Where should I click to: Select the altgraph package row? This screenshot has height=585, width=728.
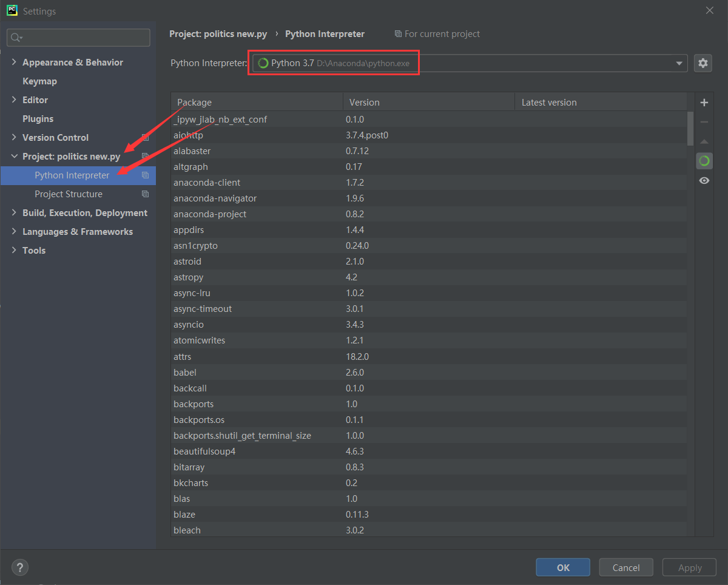[429, 167]
